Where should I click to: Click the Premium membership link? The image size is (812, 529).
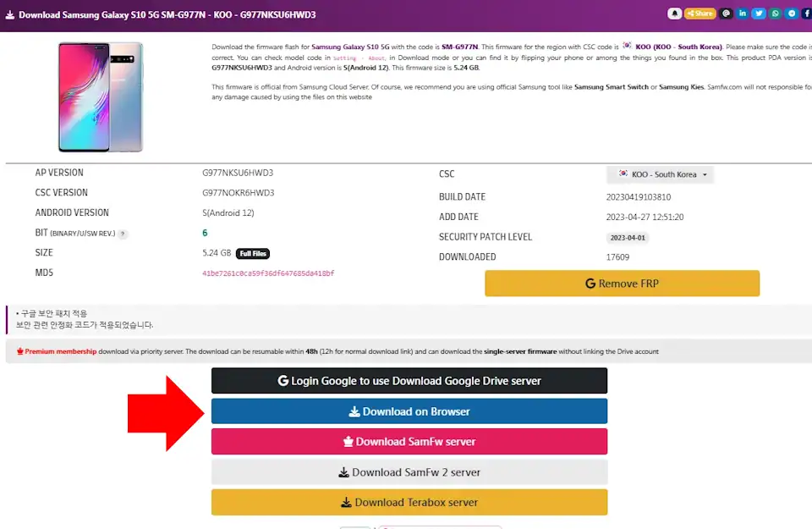[60, 351]
